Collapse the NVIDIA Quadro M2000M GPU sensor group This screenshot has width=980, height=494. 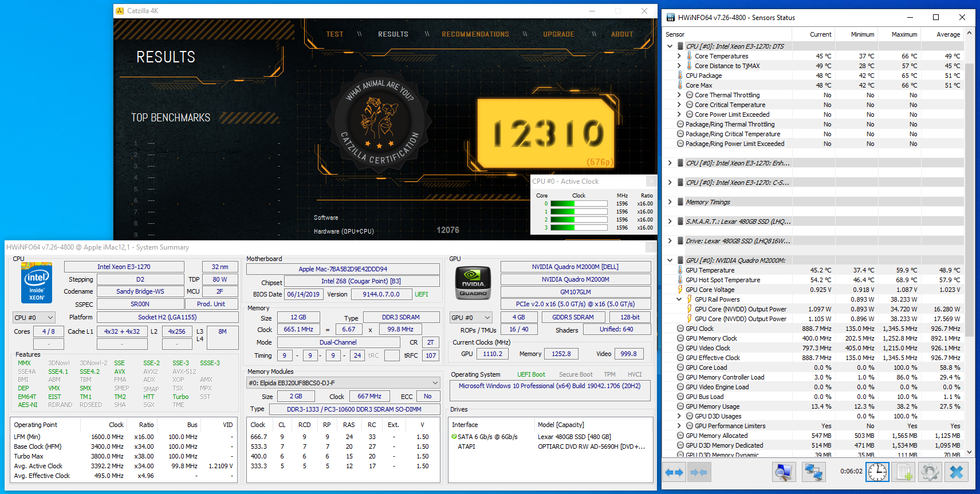[670, 260]
